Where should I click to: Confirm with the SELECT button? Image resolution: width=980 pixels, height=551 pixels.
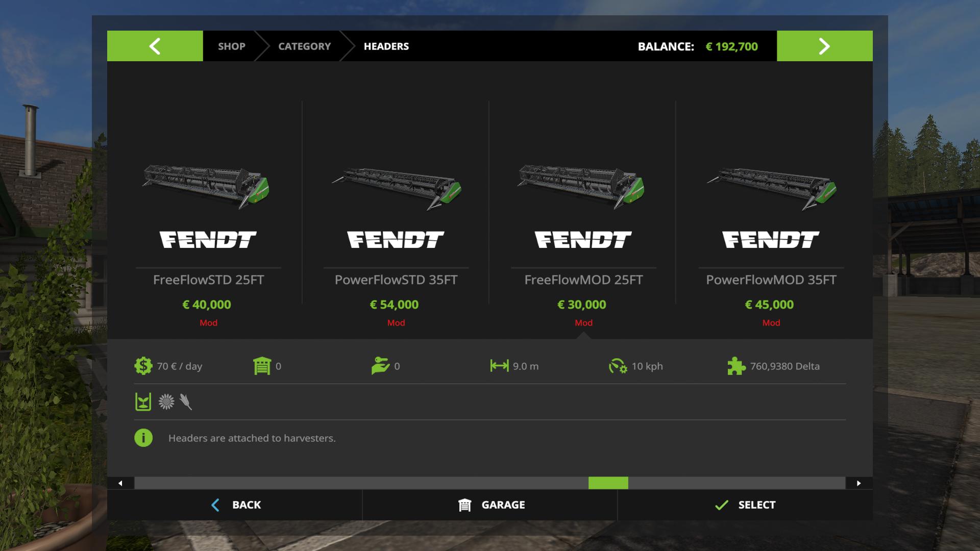click(x=745, y=505)
